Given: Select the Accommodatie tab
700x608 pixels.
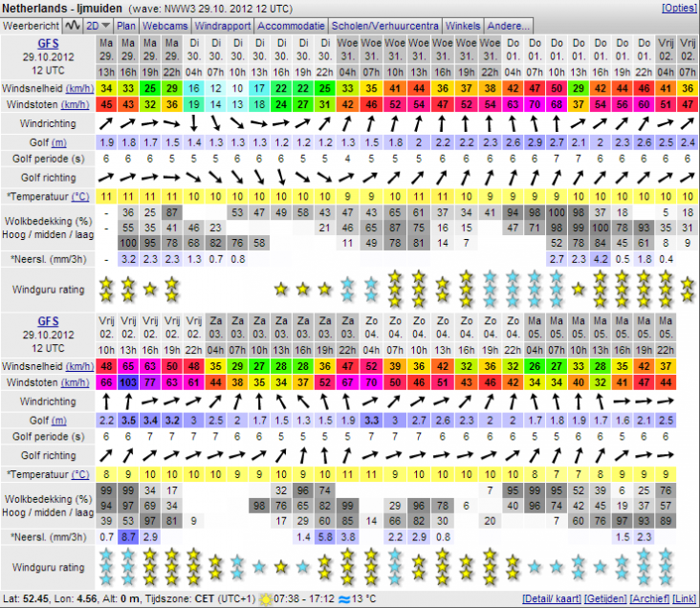Looking at the screenshot, I should click(x=292, y=25).
